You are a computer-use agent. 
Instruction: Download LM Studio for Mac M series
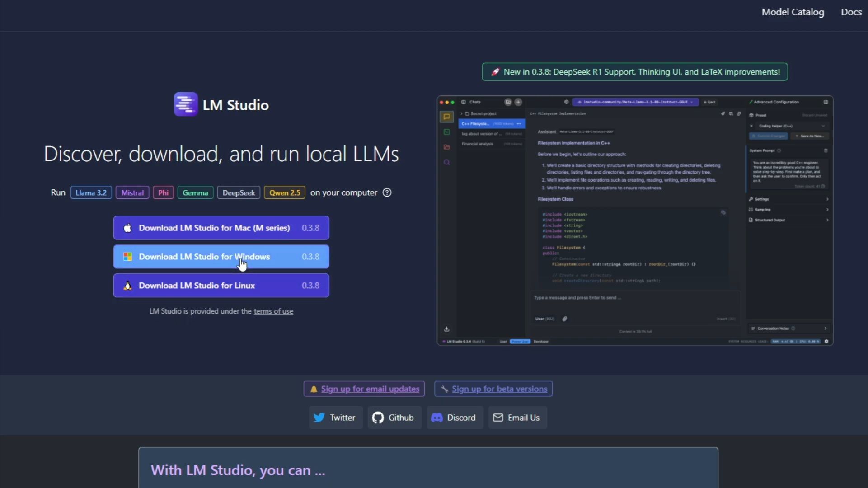tap(221, 228)
